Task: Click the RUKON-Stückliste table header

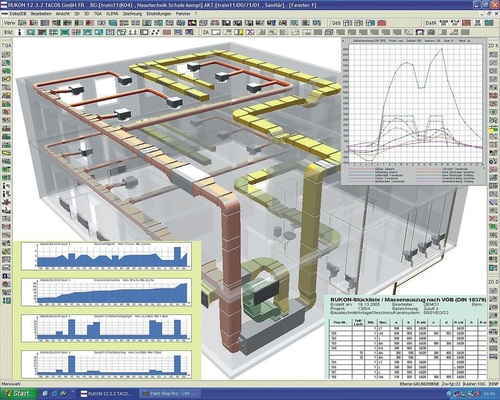Action: (407, 300)
